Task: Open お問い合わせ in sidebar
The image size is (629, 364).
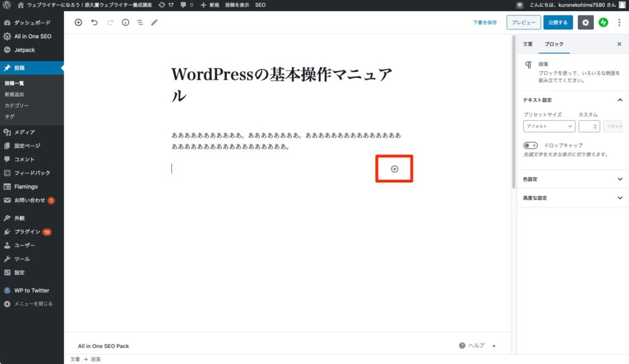Action: pos(32,200)
